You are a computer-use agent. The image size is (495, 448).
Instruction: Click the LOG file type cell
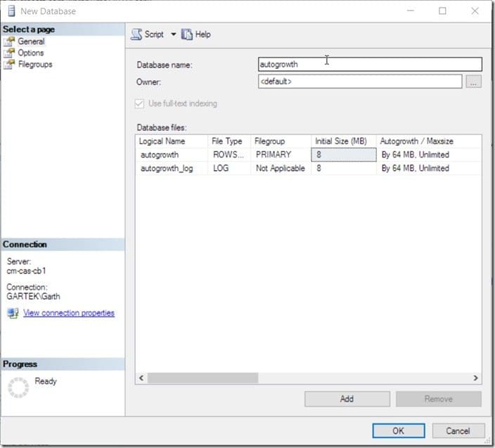(x=229, y=168)
